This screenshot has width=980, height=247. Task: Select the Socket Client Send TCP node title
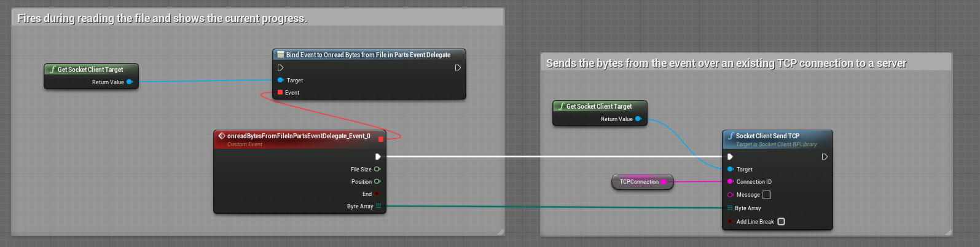pyautogui.click(x=767, y=136)
